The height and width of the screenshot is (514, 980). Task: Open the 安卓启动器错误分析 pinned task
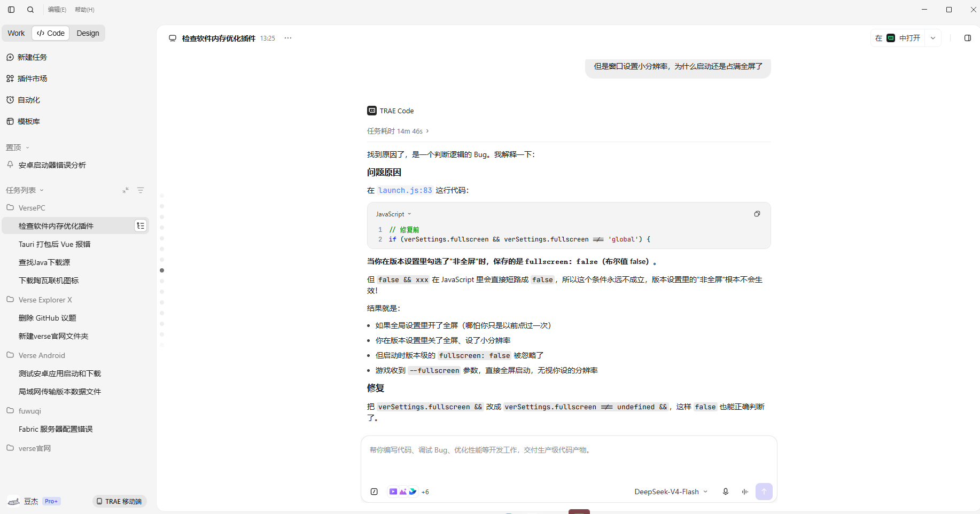click(52, 165)
